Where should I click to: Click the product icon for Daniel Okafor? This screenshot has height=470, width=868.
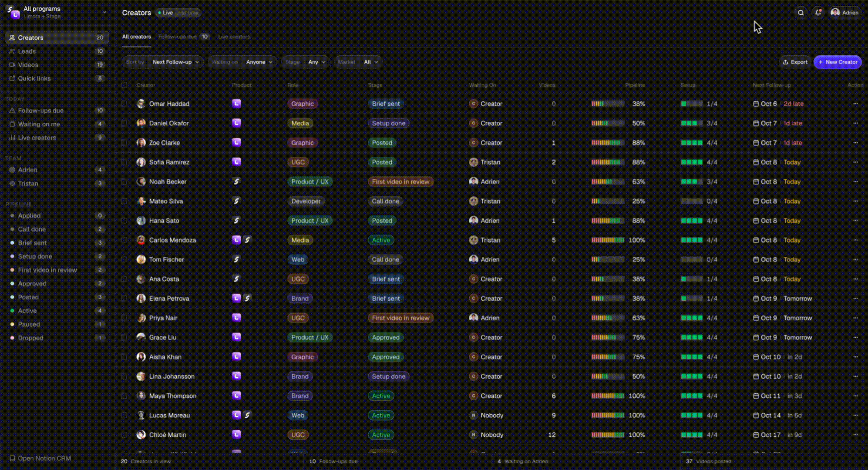coord(236,123)
